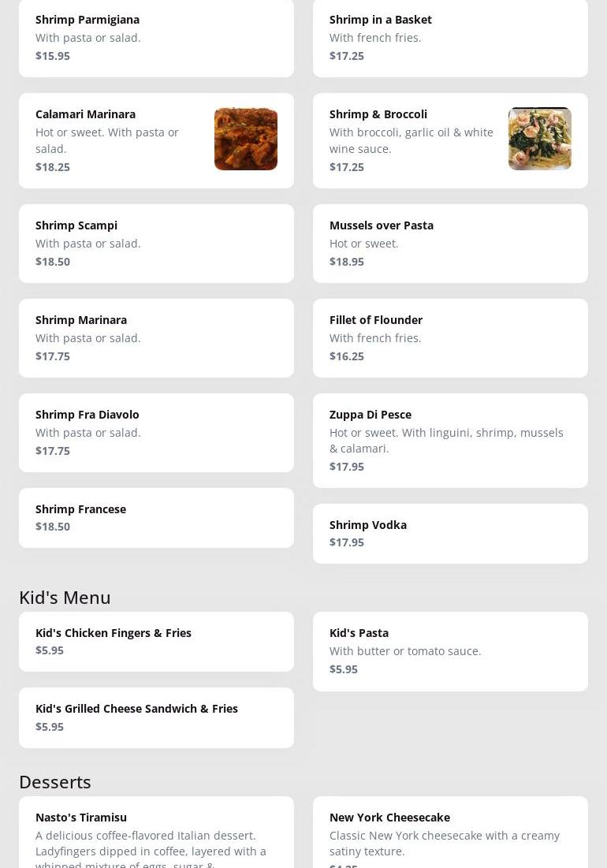The width and height of the screenshot is (607, 868).
Task: Open the Shrimp Parmigiana menu item
Action: coord(156,37)
